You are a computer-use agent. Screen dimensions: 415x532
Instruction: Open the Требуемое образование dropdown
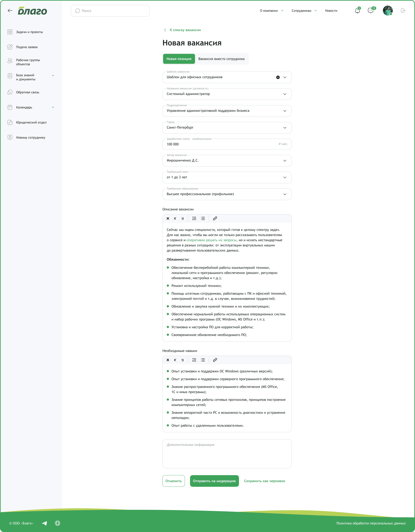(227, 194)
